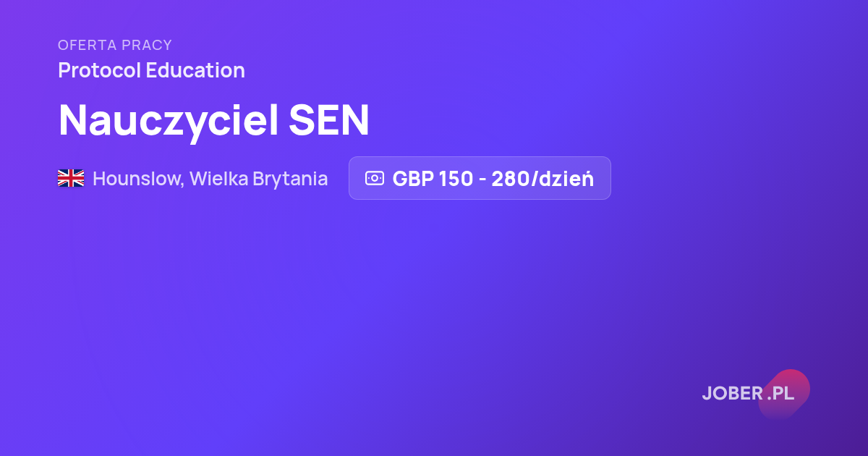Click the JOBER word in the logo
This screenshot has width=868, height=456.
point(733,393)
